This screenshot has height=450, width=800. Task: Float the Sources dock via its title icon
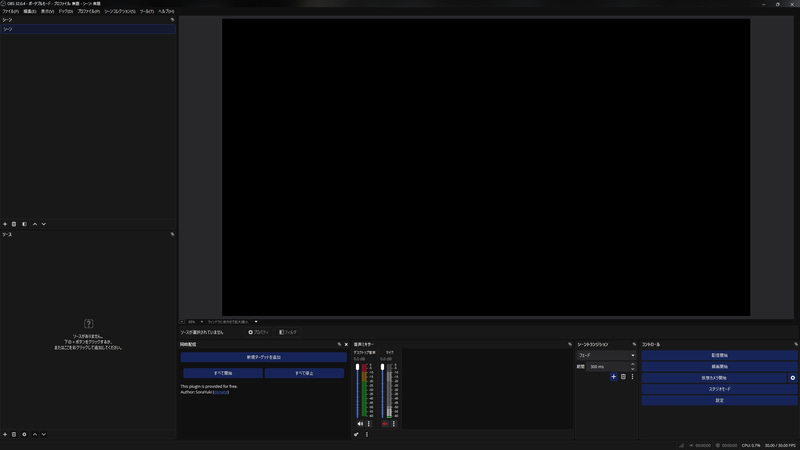[x=172, y=234]
